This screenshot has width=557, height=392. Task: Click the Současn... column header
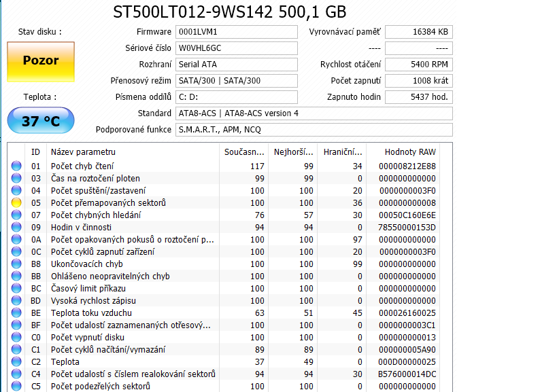[x=244, y=152]
